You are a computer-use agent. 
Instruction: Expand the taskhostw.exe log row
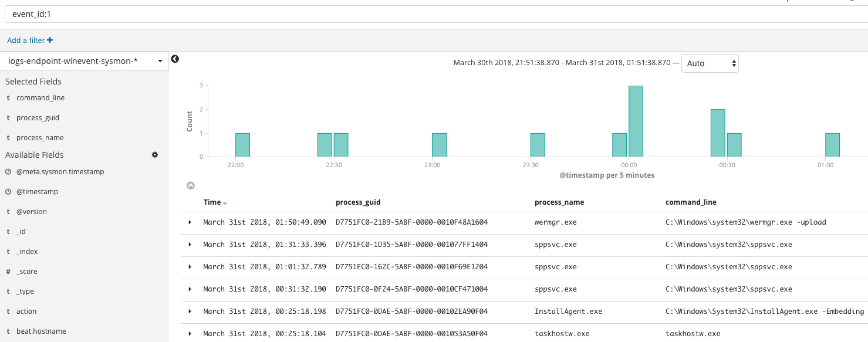190,334
